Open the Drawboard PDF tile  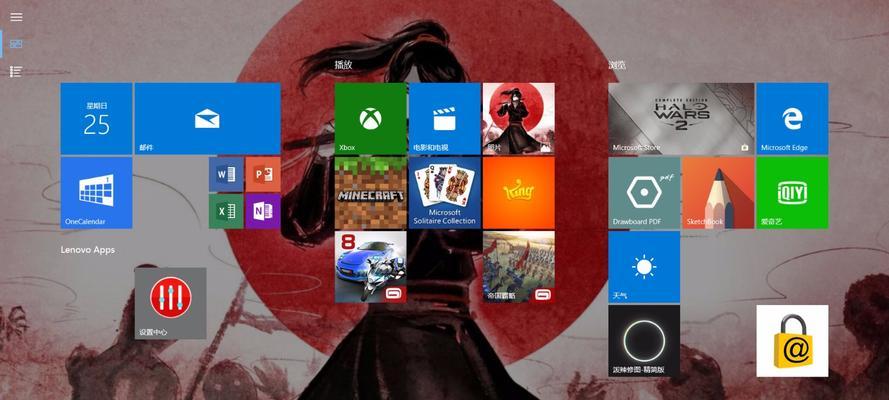pos(645,193)
